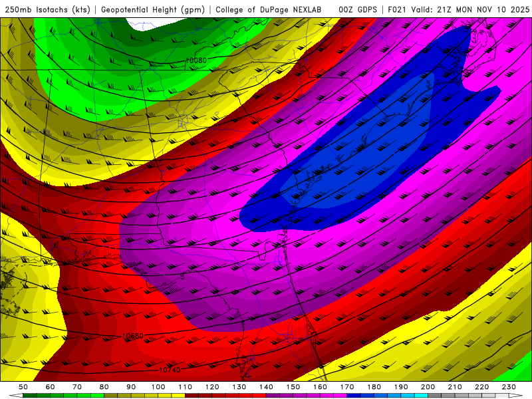
Task: Click the "College of DuPage NEXLAB" label
Action: pos(269,10)
